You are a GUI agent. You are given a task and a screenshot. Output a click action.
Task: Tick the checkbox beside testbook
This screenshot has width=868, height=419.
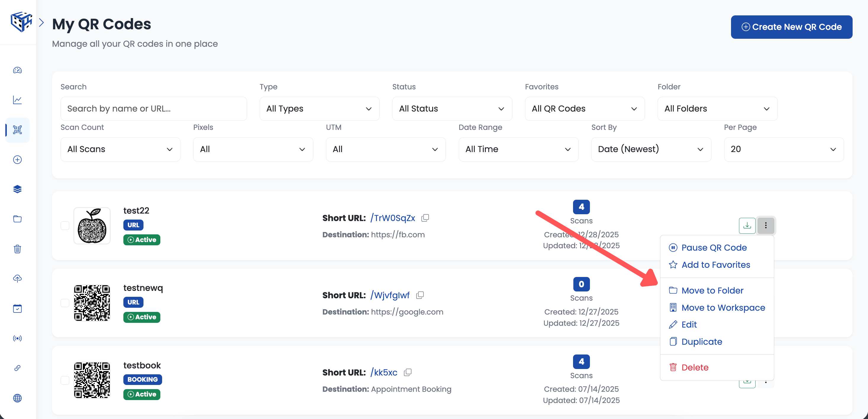[x=65, y=380]
